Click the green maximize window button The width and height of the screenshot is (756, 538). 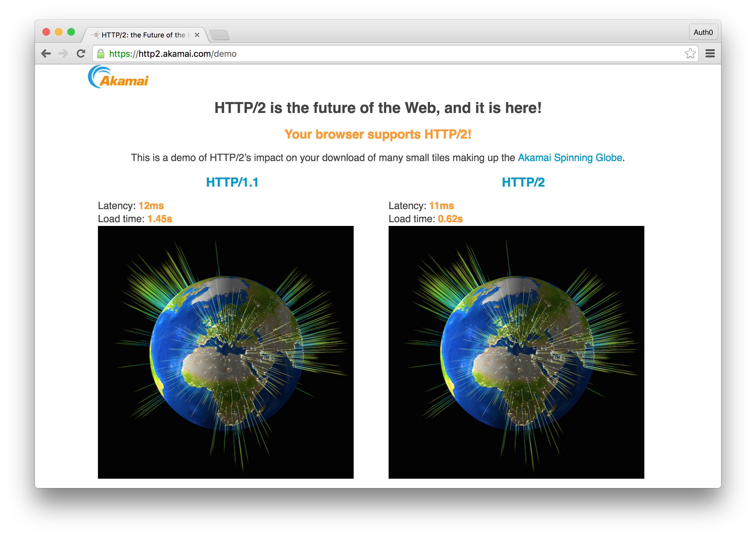click(x=71, y=32)
